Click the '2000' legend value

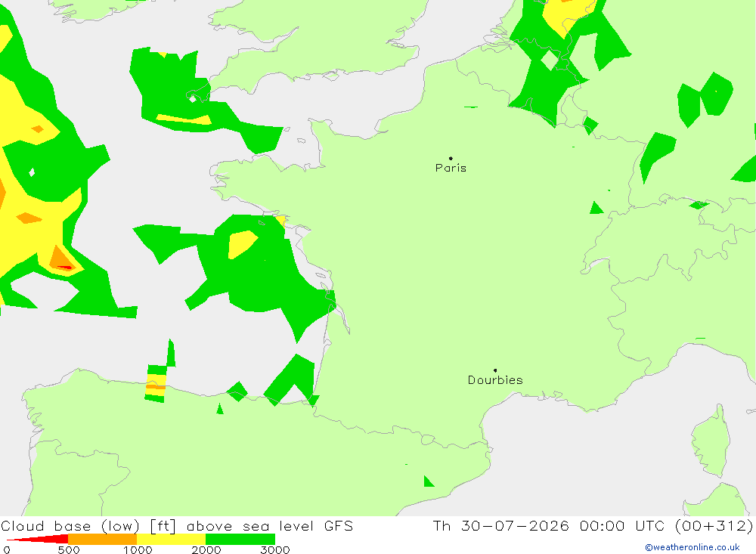pos(206,550)
